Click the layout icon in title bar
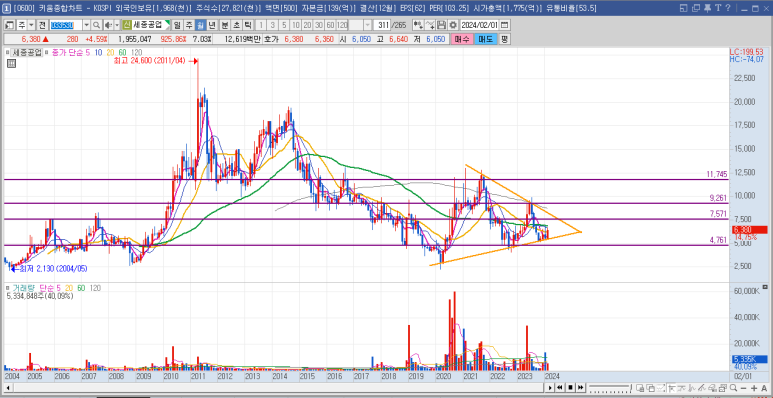The width and height of the screenshot is (773, 398). point(684,8)
